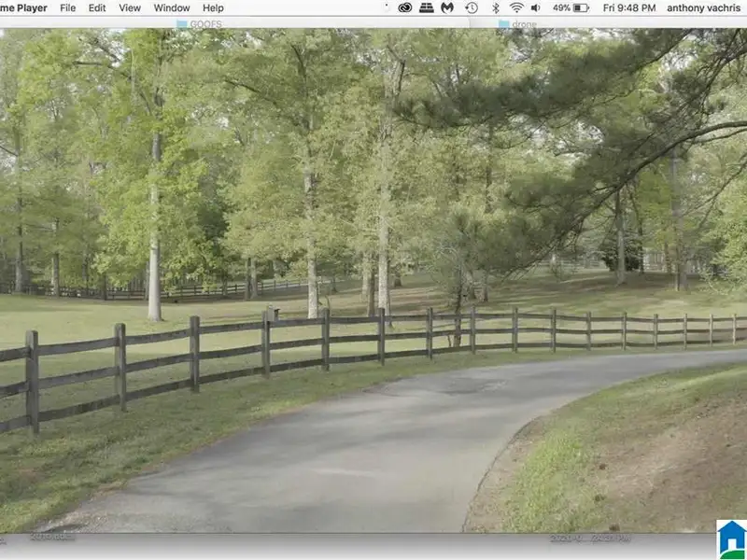This screenshot has width=747, height=560.
Task: Click the Fri 9:48 PM clock
Action: [628, 7]
